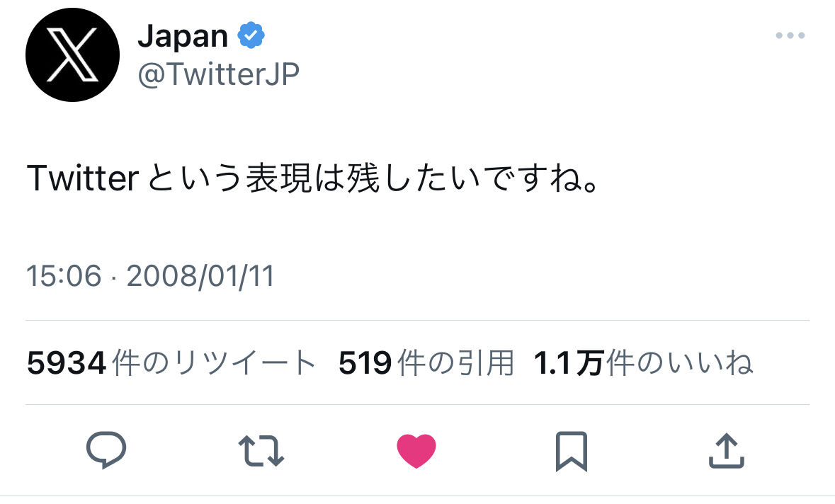Click the reply speech bubble icon

[106, 449]
